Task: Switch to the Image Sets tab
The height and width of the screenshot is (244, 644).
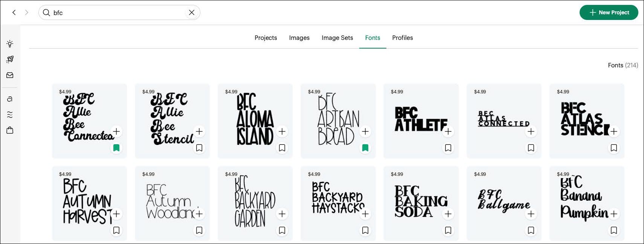Action: (x=337, y=38)
